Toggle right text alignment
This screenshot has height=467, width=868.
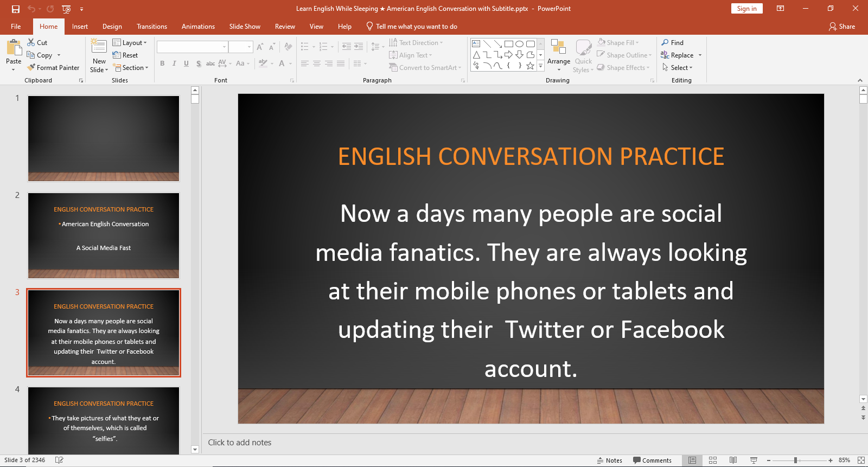pyautogui.click(x=329, y=63)
